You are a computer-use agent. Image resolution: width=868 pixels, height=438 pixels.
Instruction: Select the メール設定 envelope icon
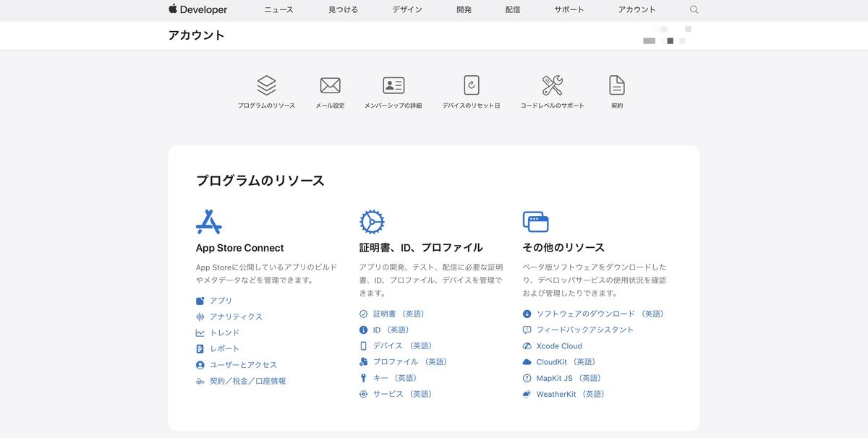pyautogui.click(x=331, y=85)
